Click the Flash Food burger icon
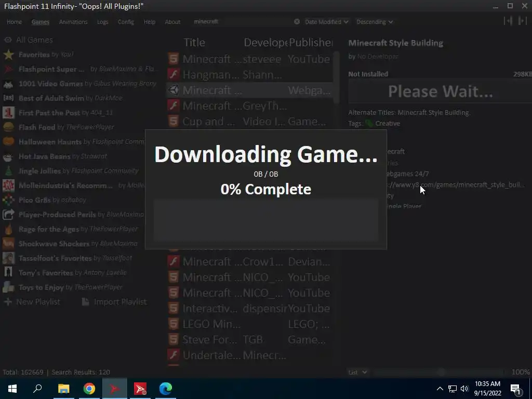Screen dimensions: 532x399 pos(8,127)
